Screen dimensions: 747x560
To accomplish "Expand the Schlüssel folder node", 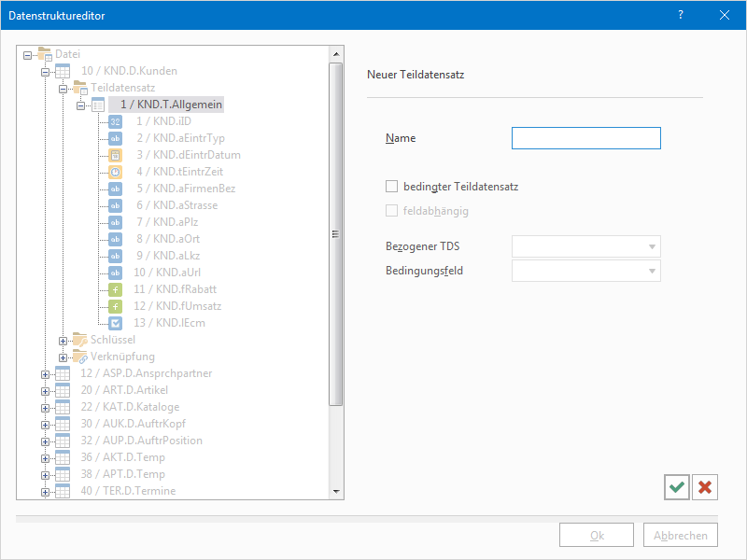I will [63, 340].
